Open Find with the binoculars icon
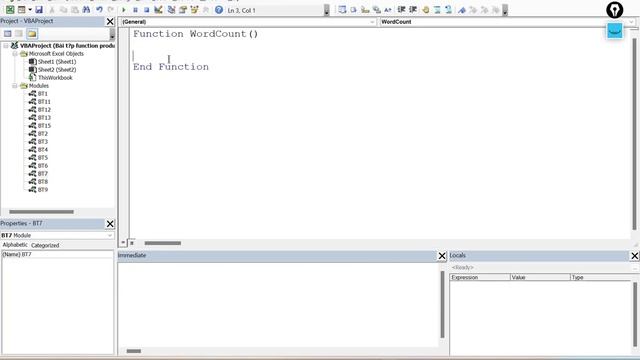Screen dimensions: 640x360 [x=87, y=10]
